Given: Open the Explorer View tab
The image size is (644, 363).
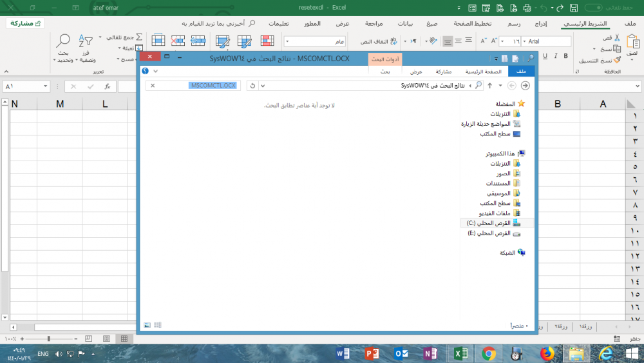Looking at the screenshot, I should [x=417, y=72].
